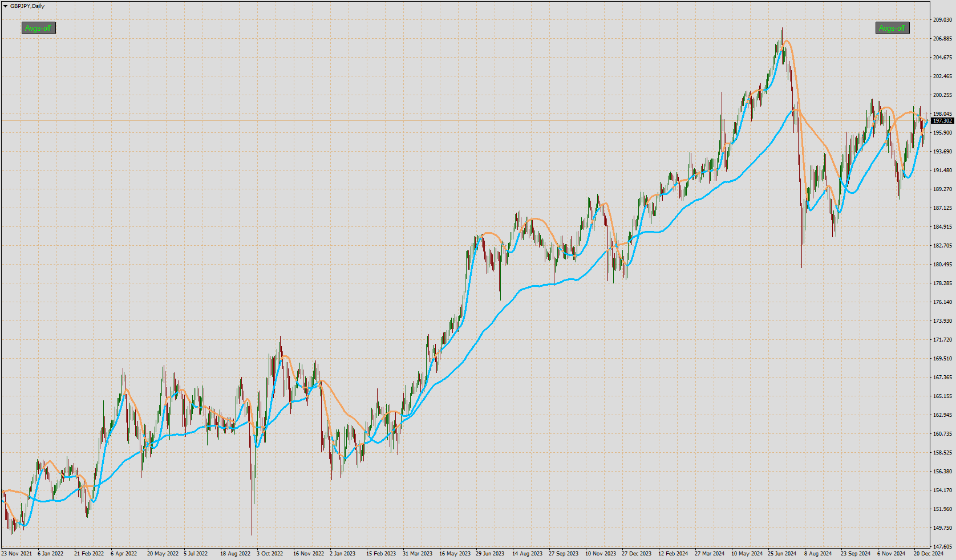The image size is (956, 560).
Task: Select the 5 Jul 2022 time axis label
Action: click(x=196, y=554)
